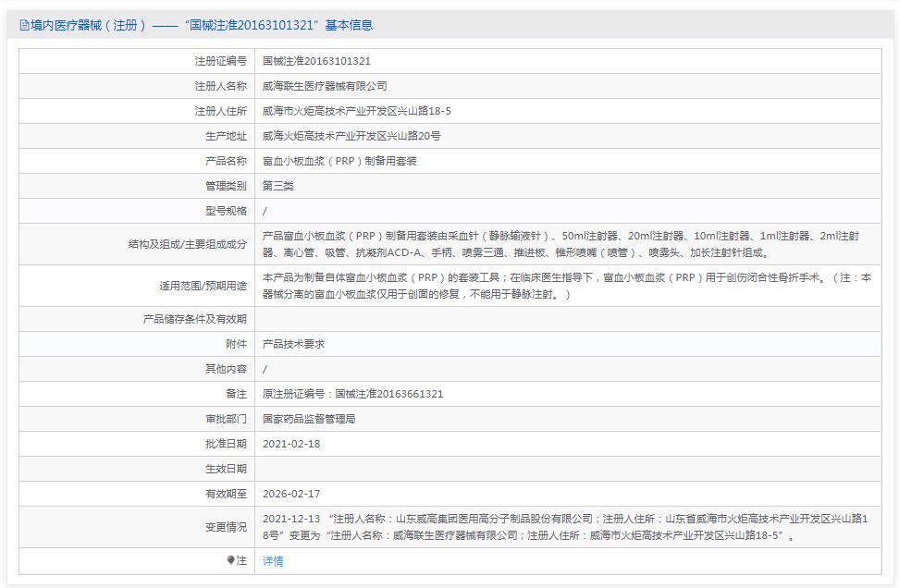
Task: Click the document icon beside the page title
Action: pyautogui.click(x=24, y=25)
